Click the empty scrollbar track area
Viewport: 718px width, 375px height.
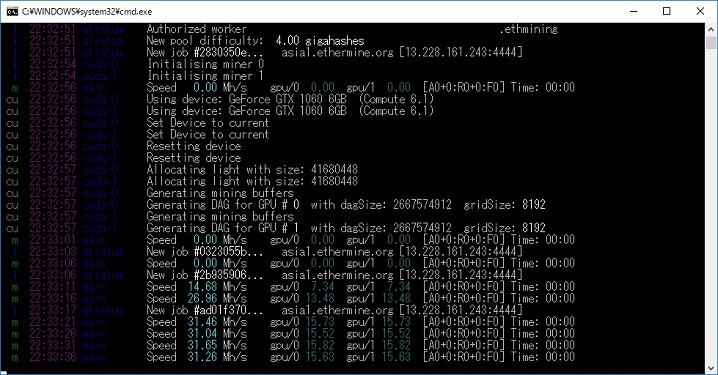(711, 206)
